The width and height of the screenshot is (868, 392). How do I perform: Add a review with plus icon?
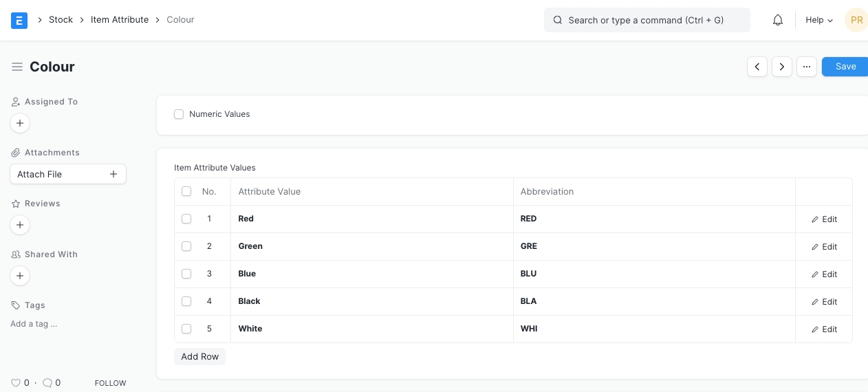coord(20,225)
